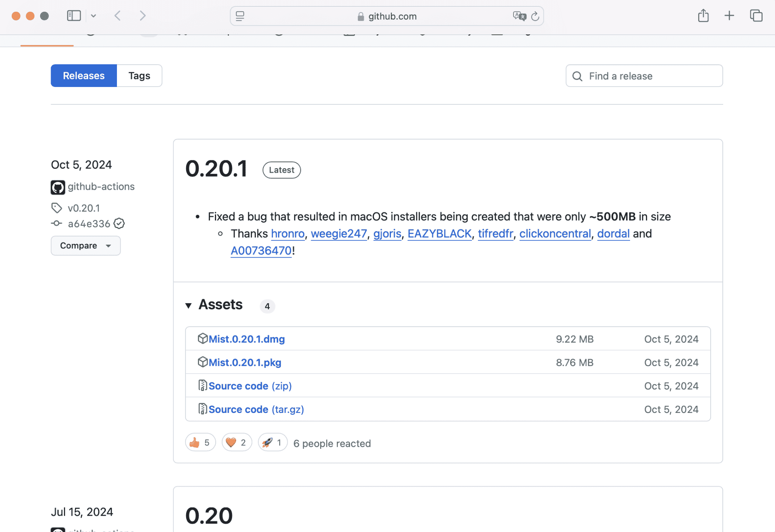775x532 pixels.
Task: Open commit a64e336
Action: pyautogui.click(x=89, y=224)
